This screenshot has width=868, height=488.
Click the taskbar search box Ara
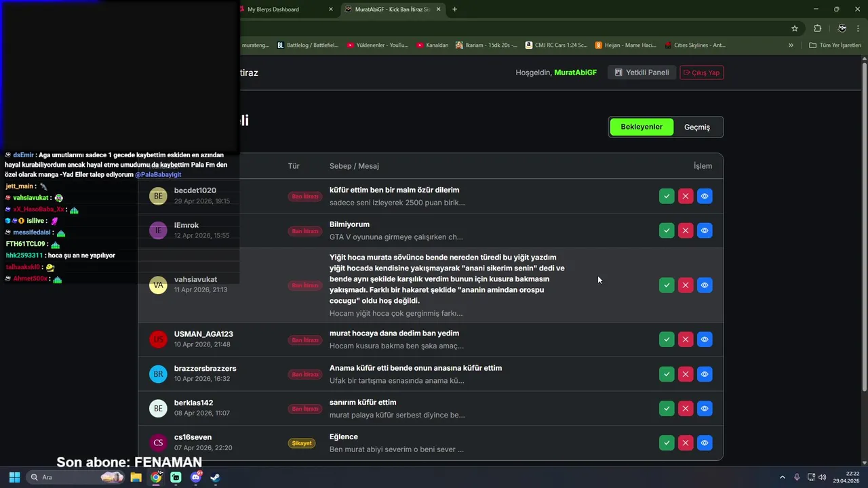click(x=77, y=477)
